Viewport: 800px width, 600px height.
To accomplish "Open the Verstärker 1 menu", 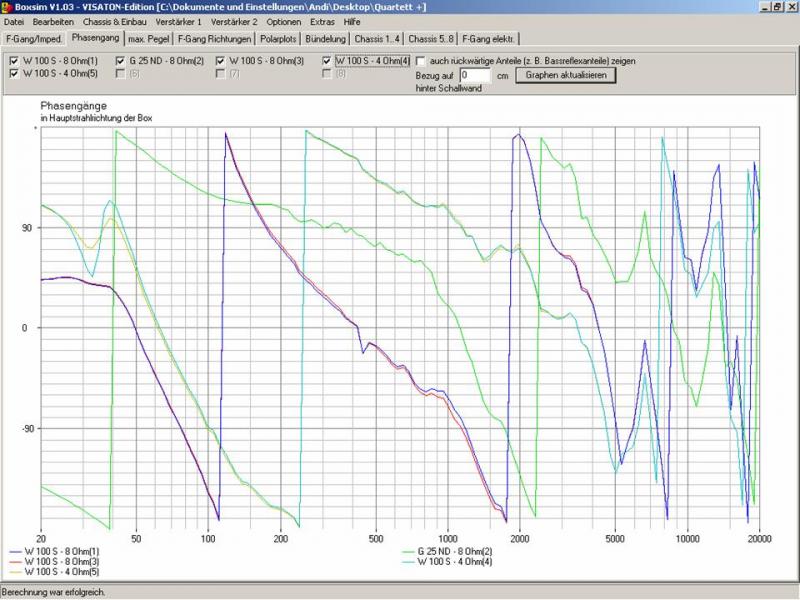I will [178, 21].
